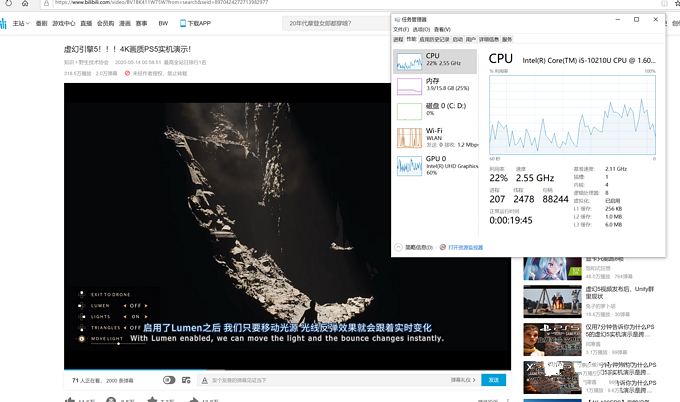This screenshot has height=402, width=680.
Task: Click the browser refresh icon
Action: coord(8,3)
